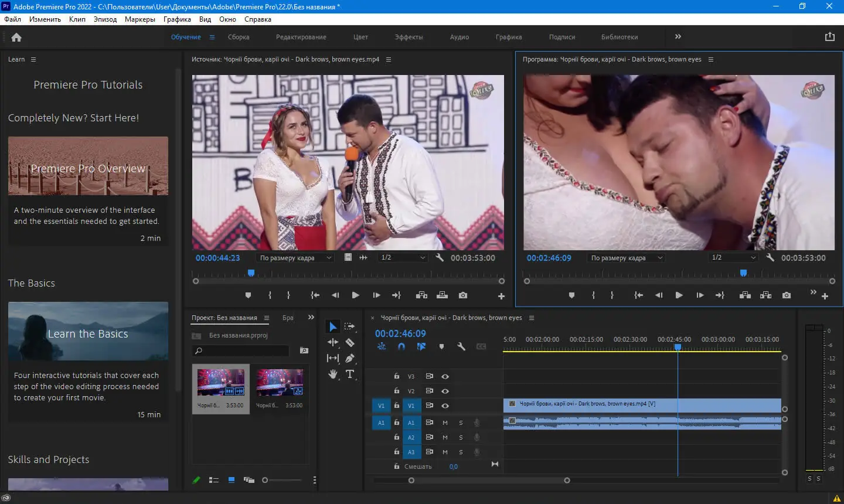Select the Pen tool in the tools panel
844x504 pixels.
click(x=349, y=357)
